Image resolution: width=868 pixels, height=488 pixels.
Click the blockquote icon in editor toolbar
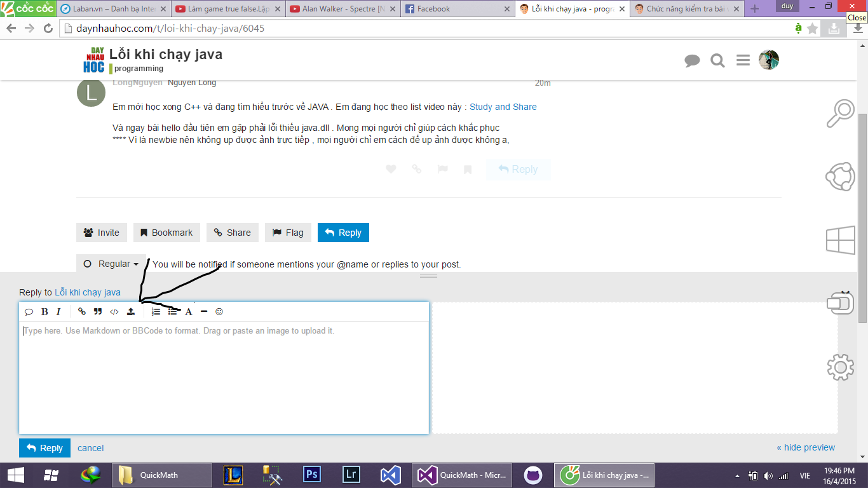[x=98, y=312]
